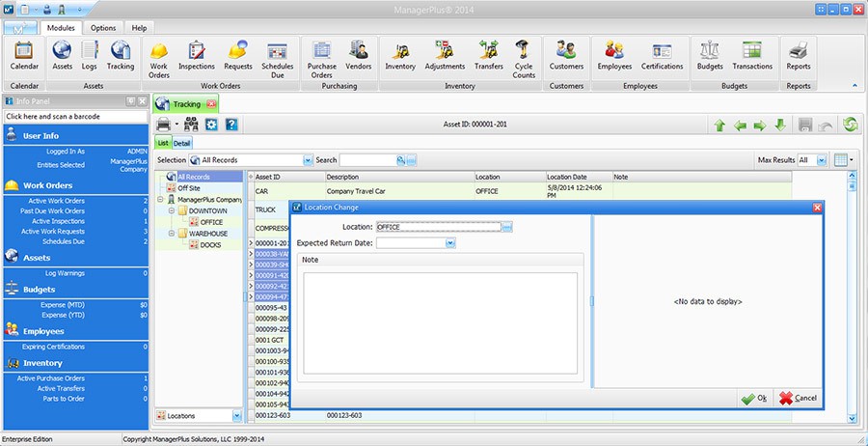868x446 pixels.
Task: Click the blue help question mark icon
Action: [x=231, y=125]
